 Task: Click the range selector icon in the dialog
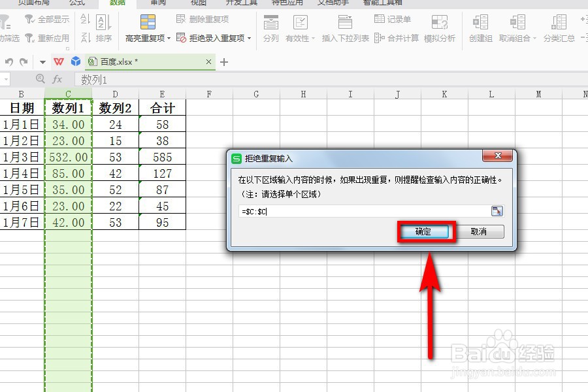[x=498, y=210]
